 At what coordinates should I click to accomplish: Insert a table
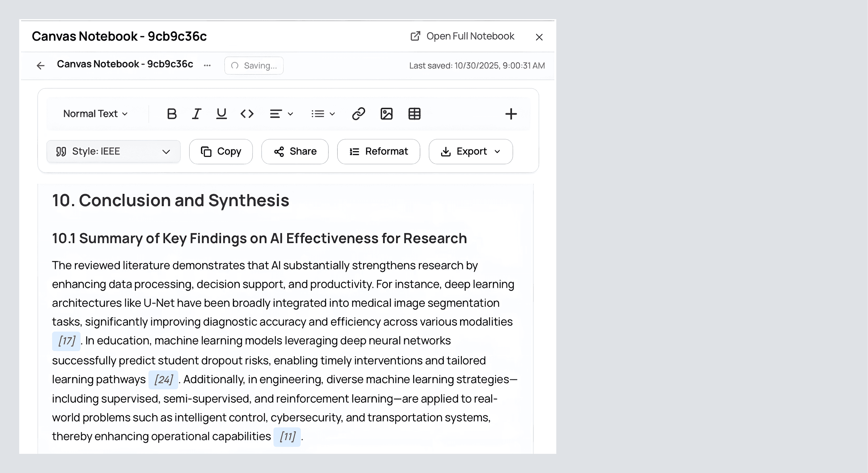pos(414,114)
